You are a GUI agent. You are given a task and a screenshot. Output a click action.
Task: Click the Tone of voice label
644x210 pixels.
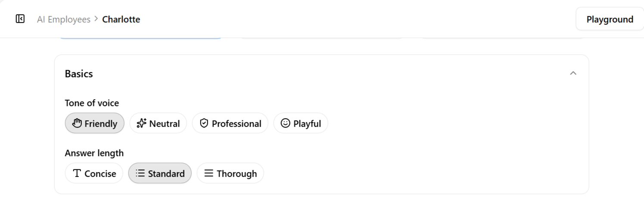(92, 103)
